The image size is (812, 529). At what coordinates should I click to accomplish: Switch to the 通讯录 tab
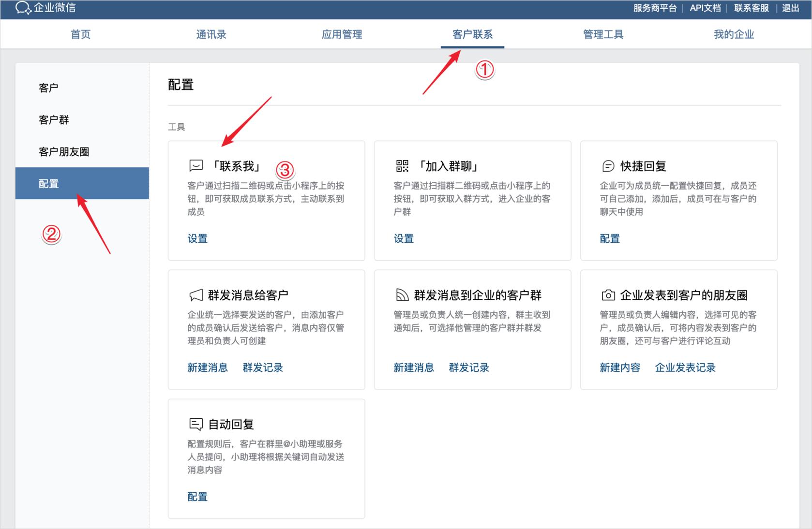point(211,34)
